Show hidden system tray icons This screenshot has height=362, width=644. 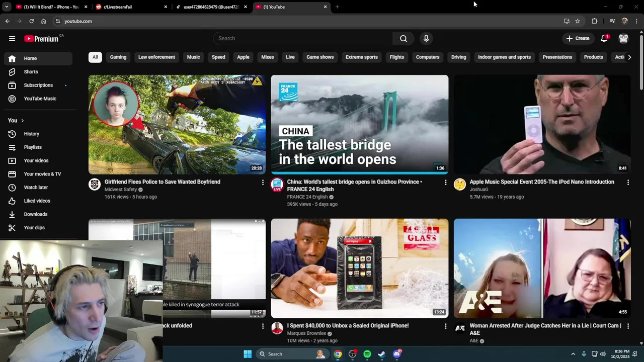point(573,354)
